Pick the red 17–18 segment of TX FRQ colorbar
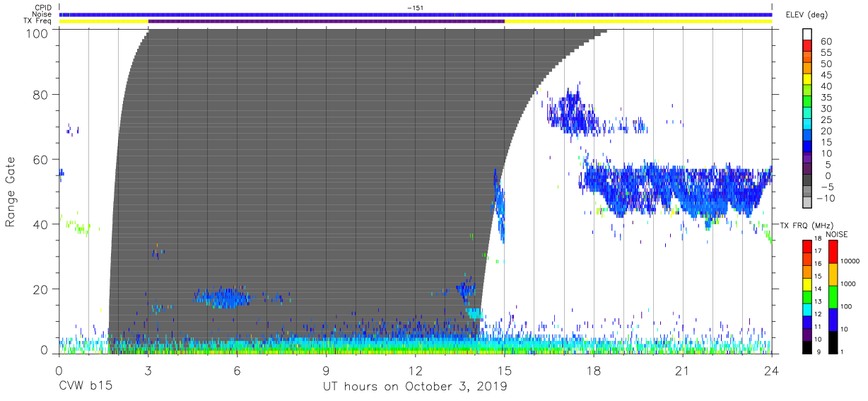Screen dimensions: 868x401 click(807, 245)
